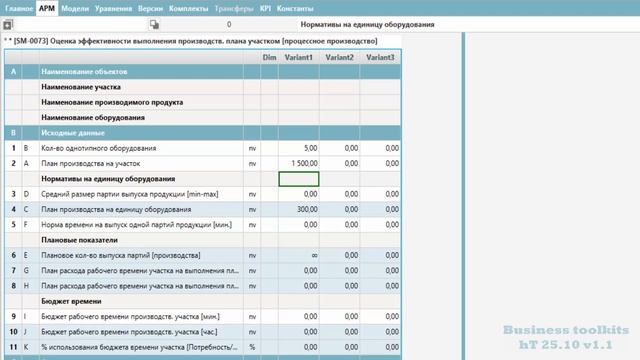Click Плановые показатели subsection header
The height and width of the screenshot is (360, 640).
[80, 240]
